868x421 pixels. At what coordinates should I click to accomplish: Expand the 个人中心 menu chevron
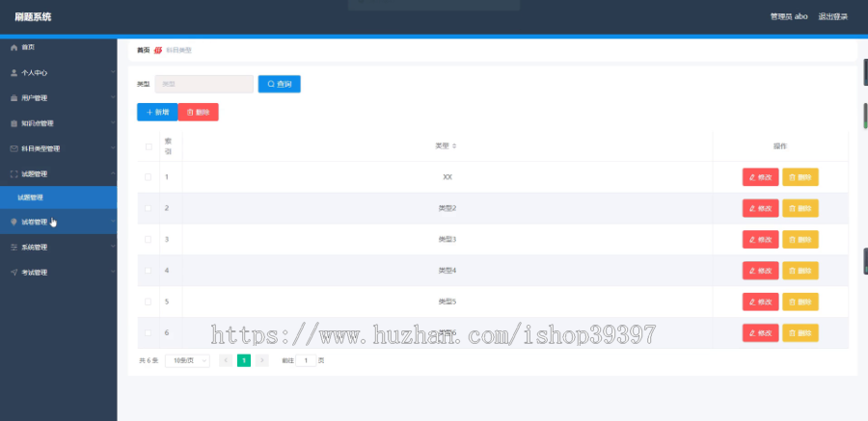click(x=113, y=72)
